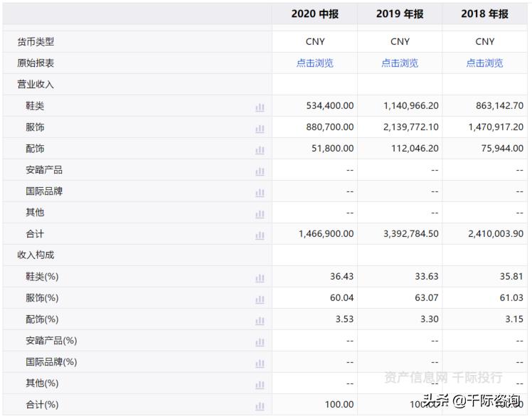Open chart icon for 国际品牌 revenue row
The height and width of the screenshot is (419, 532).
coord(260,192)
